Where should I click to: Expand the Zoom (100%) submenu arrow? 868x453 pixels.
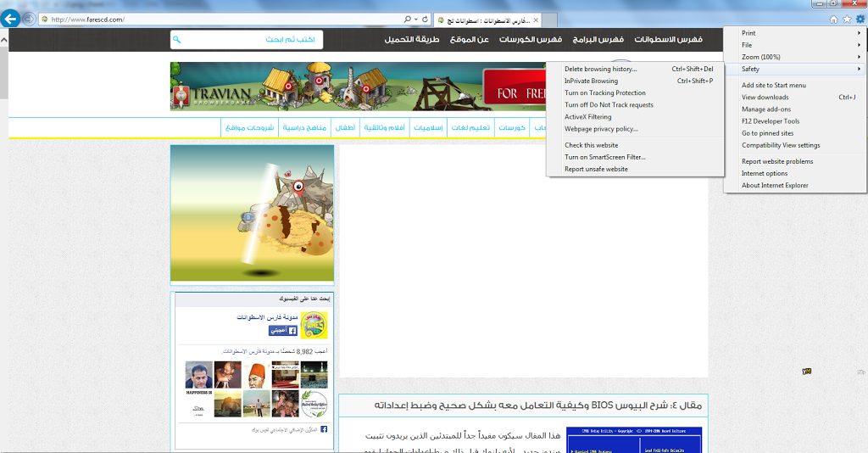pyautogui.click(x=860, y=57)
